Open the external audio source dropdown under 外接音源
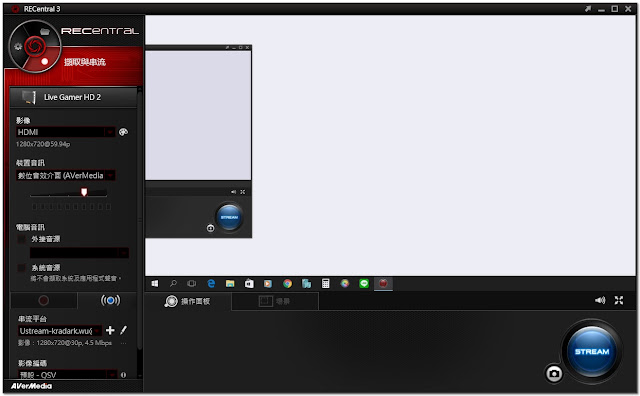This screenshot has width=640, height=396. (x=79, y=253)
